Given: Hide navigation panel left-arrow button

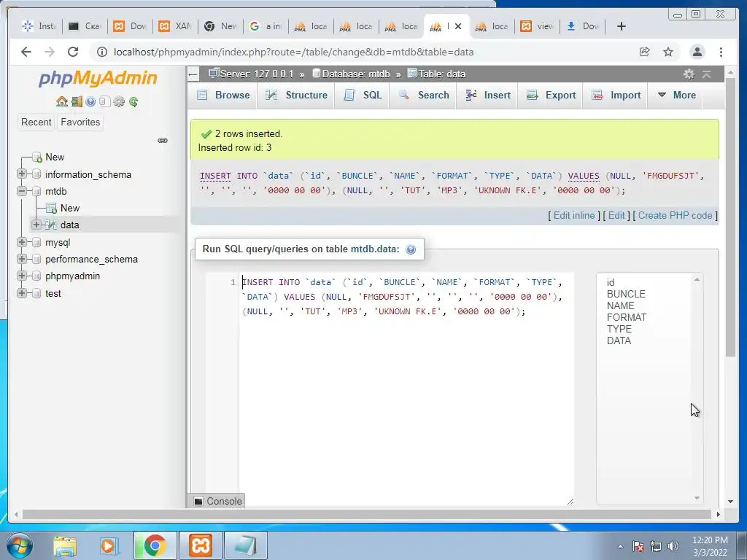Looking at the screenshot, I should 193,74.
